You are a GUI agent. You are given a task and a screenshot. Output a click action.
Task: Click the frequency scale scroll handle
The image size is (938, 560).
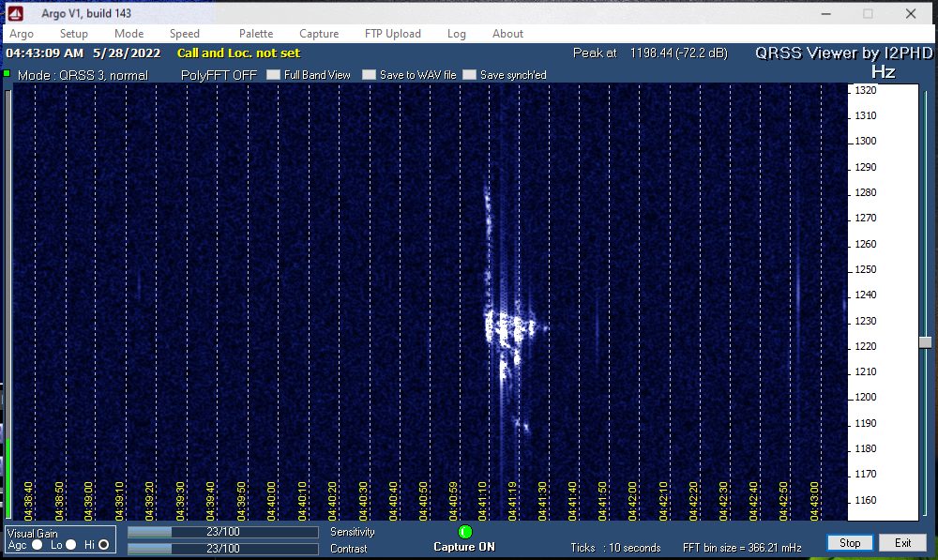click(x=926, y=342)
